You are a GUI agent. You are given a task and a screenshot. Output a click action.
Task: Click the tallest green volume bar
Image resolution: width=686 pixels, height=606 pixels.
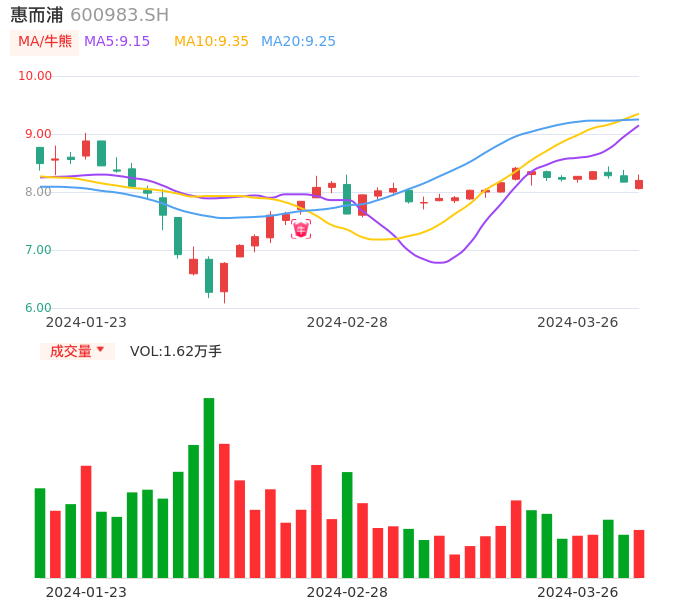coord(209,488)
